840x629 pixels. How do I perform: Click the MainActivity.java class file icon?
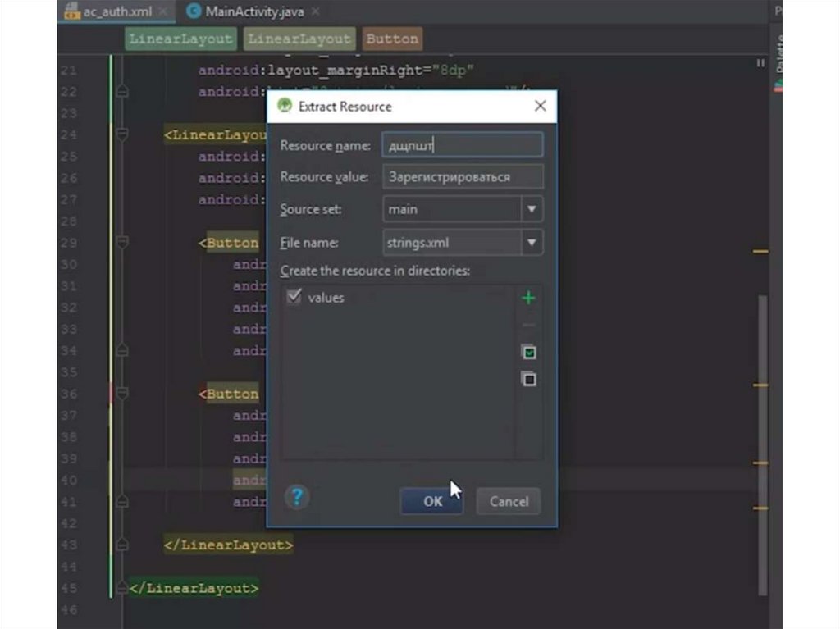coord(194,11)
